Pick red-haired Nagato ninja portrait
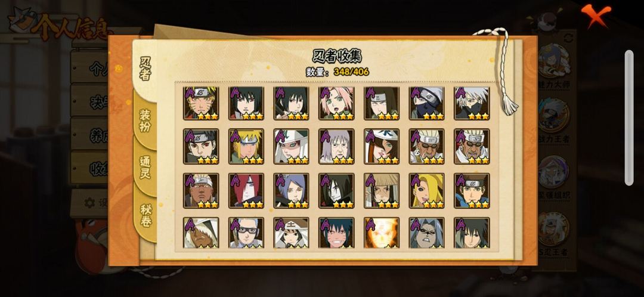This screenshot has height=297, width=644. (x=246, y=191)
